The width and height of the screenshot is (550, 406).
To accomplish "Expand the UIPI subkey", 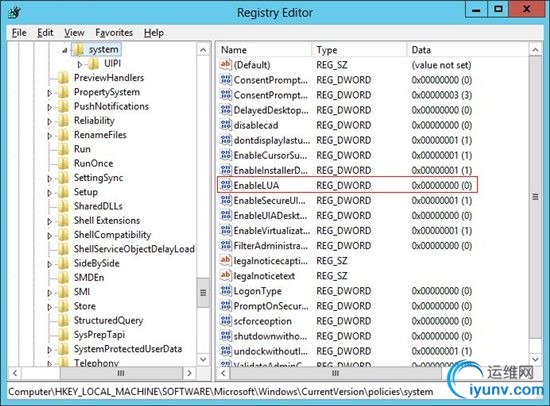I will 80,65.
